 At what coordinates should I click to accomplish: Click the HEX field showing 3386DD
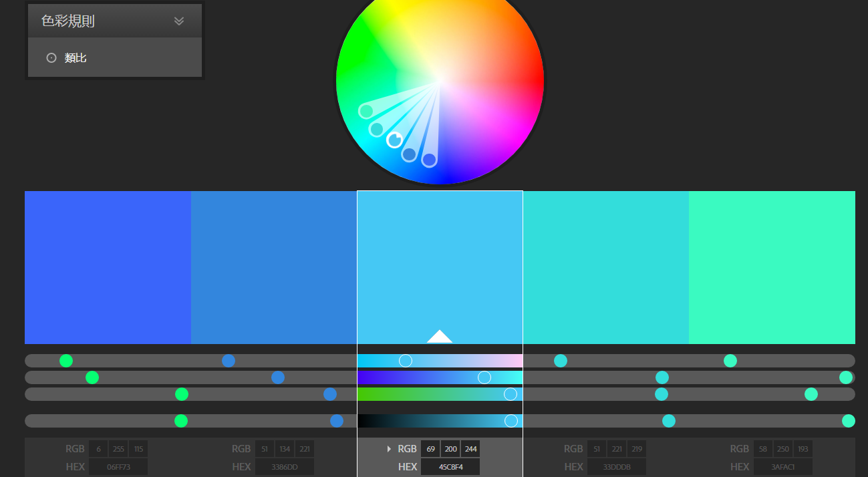tap(284, 467)
